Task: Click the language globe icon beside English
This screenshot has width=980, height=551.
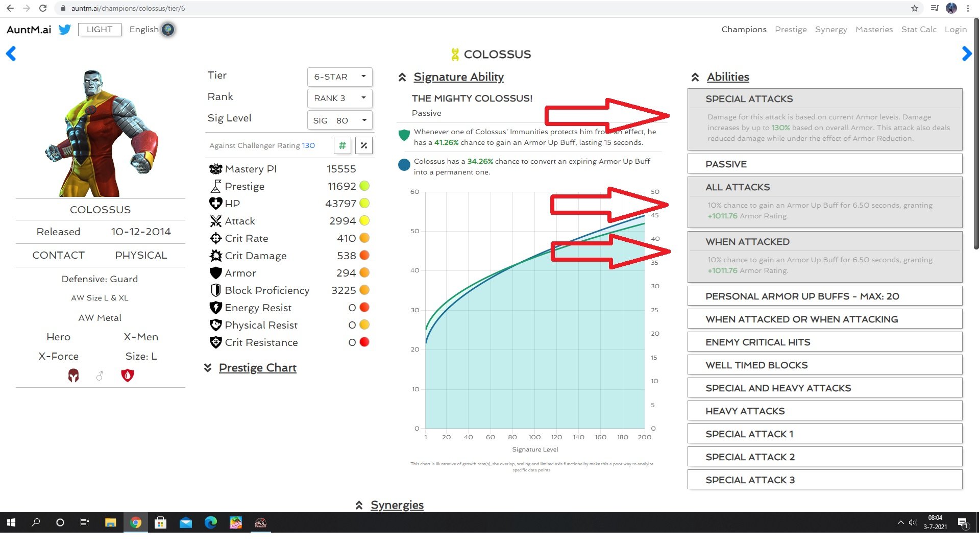Action: coord(168,30)
